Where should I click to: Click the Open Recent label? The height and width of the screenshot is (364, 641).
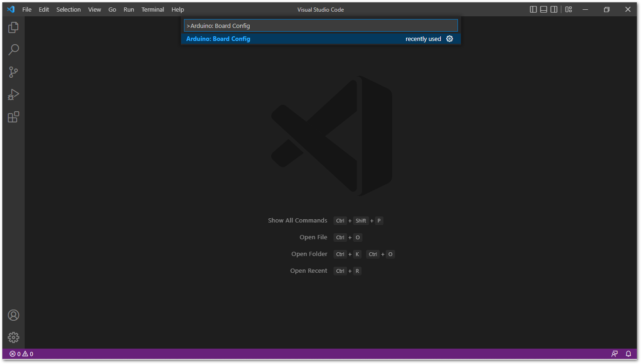308,271
